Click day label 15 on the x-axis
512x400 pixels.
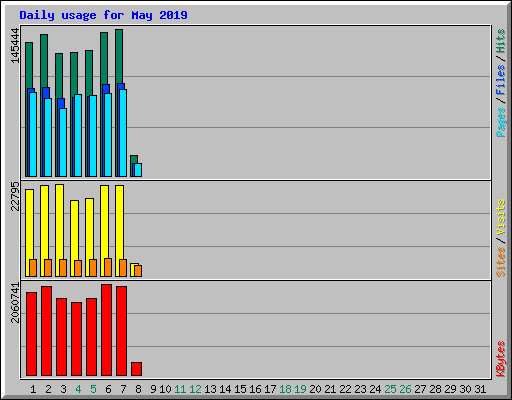pos(240,389)
